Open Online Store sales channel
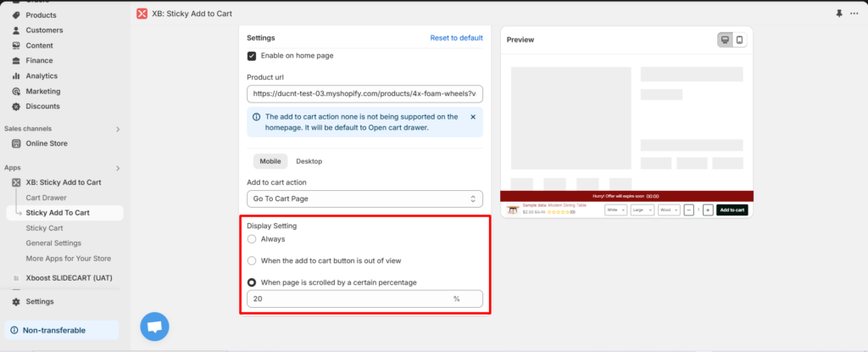This screenshot has height=352, width=868. tap(47, 143)
